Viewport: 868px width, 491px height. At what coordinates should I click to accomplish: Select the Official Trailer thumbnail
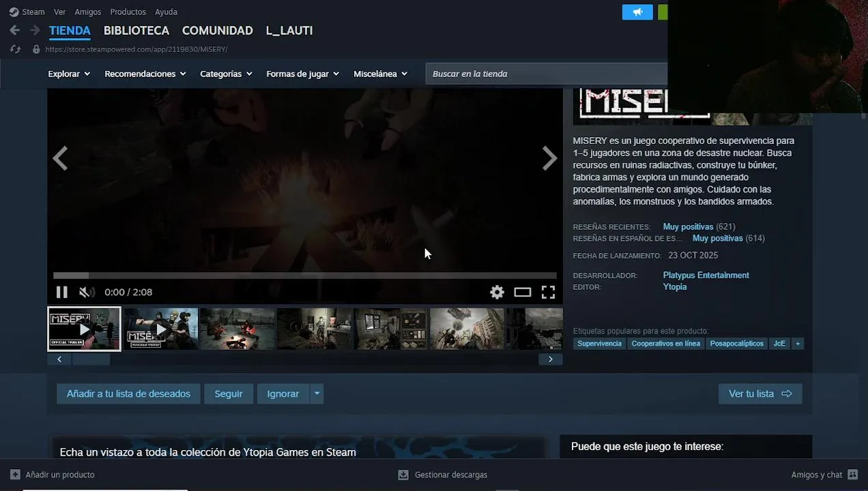point(84,329)
